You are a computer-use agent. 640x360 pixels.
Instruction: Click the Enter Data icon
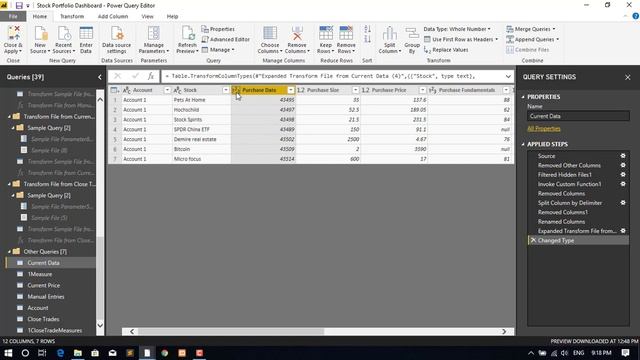86,33
